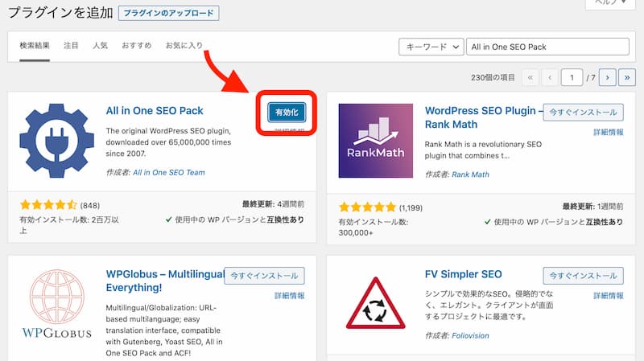
Task: Click the FV Simpler SEO roundabout sign icon
Action: coord(375,303)
